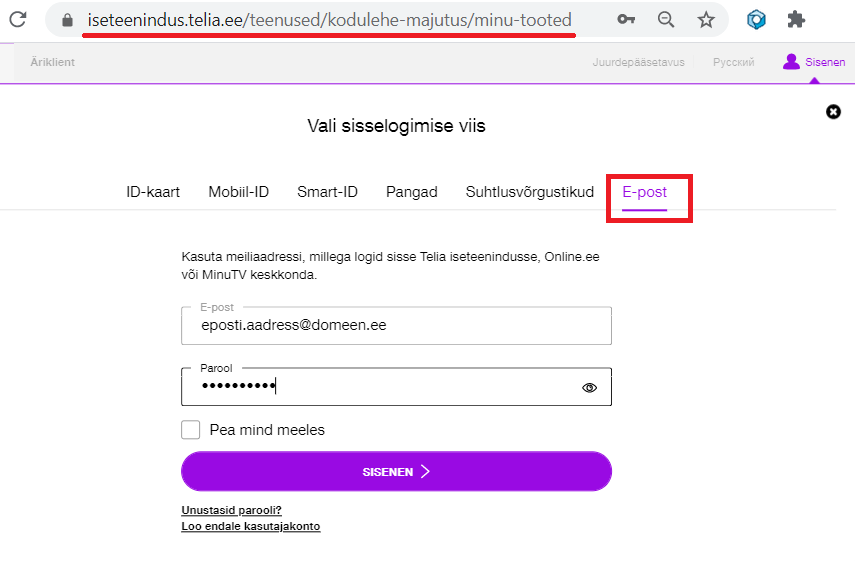Click into the E-post input field
This screenshot has width=855, height=561.
click(396, 325)
